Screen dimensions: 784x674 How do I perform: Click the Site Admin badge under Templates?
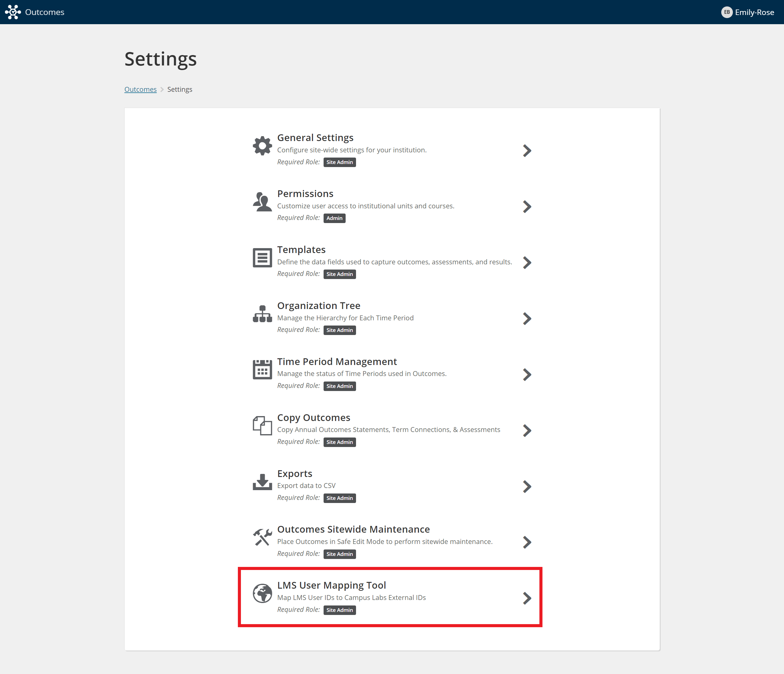(339, 274)
